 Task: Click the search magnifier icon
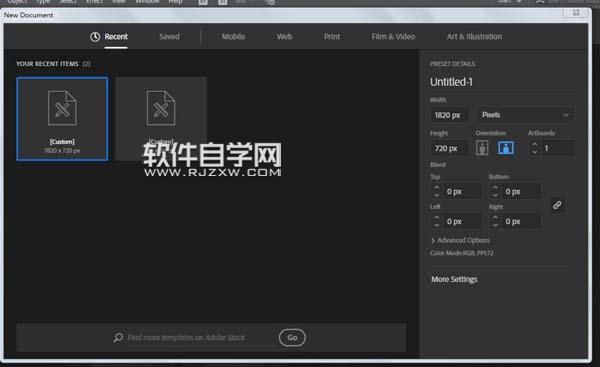[118, 337]
